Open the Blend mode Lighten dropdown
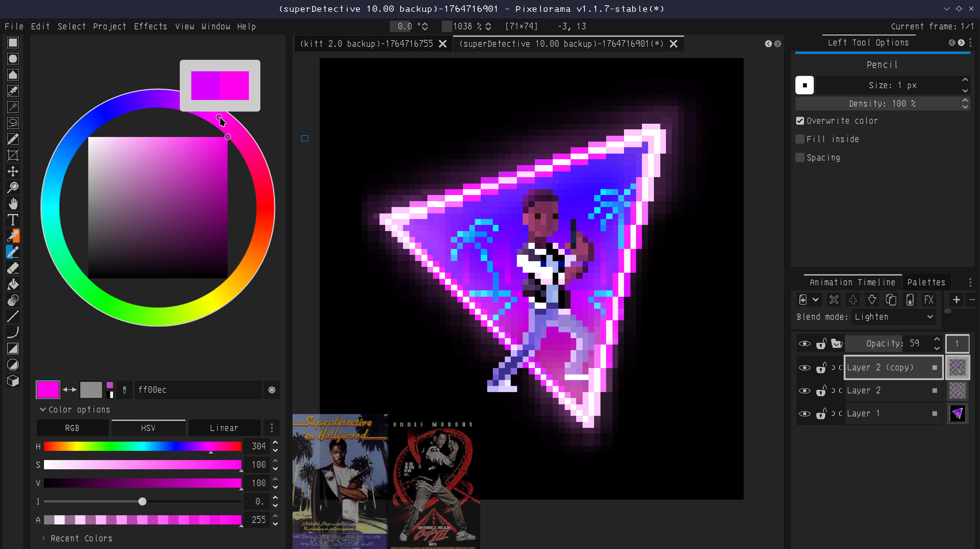Image resolution: width=980 pixels, height=549 pixels. point(894,317)
